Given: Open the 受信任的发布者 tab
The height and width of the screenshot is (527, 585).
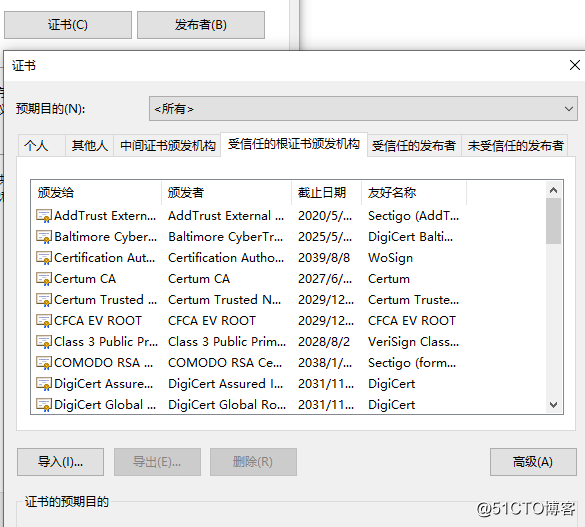Looking at the screenshot, I should coord(414,145).
